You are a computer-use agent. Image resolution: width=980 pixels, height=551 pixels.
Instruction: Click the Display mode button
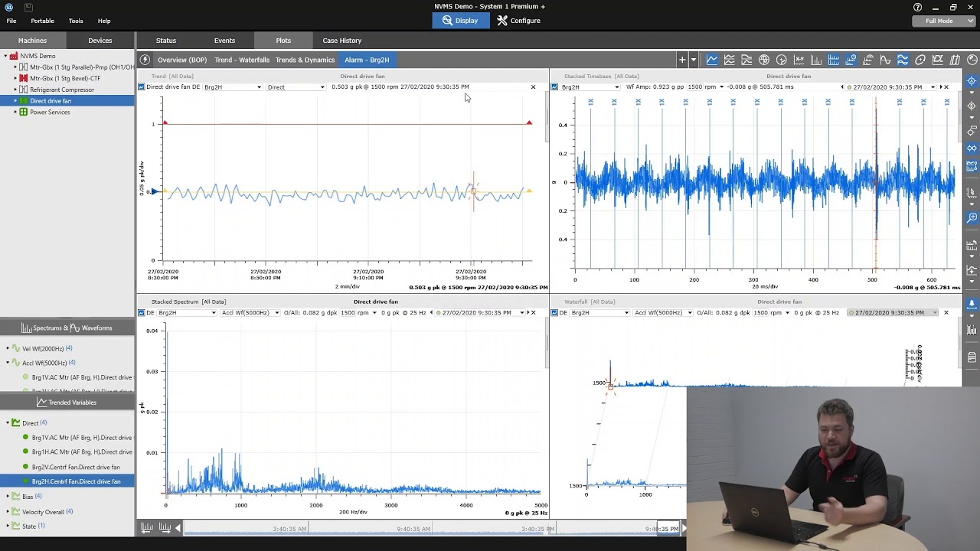tap(459, 21)
